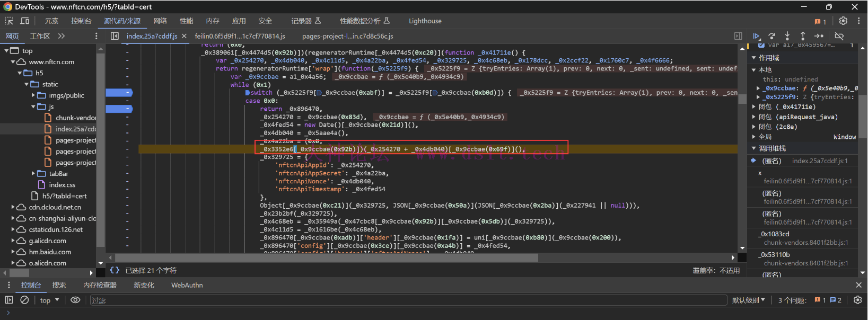The height and width of the screenshot is (320, 868).
Task: Expand the imgs/public folder
Action: pyautogui.click(x=33, y=95)
